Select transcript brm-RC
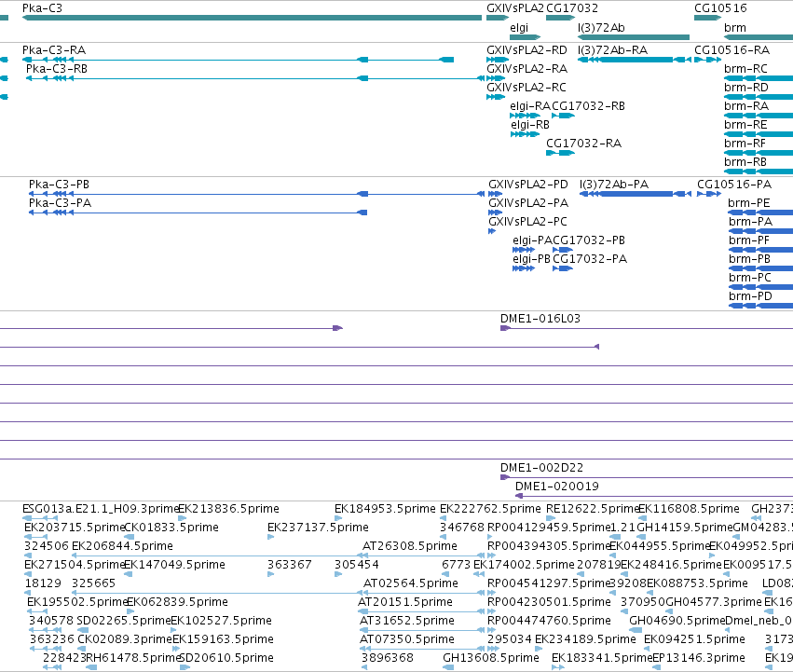This screenshot has width=793, height=672. coord(759,78)
